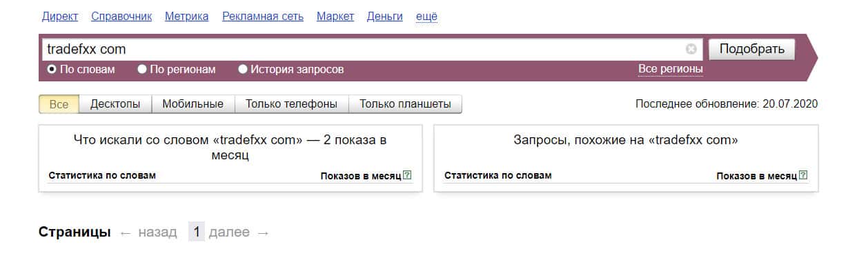Open the 'Деньги' link
The width and height of the screenshot is (868, 278).
point(385,16)
